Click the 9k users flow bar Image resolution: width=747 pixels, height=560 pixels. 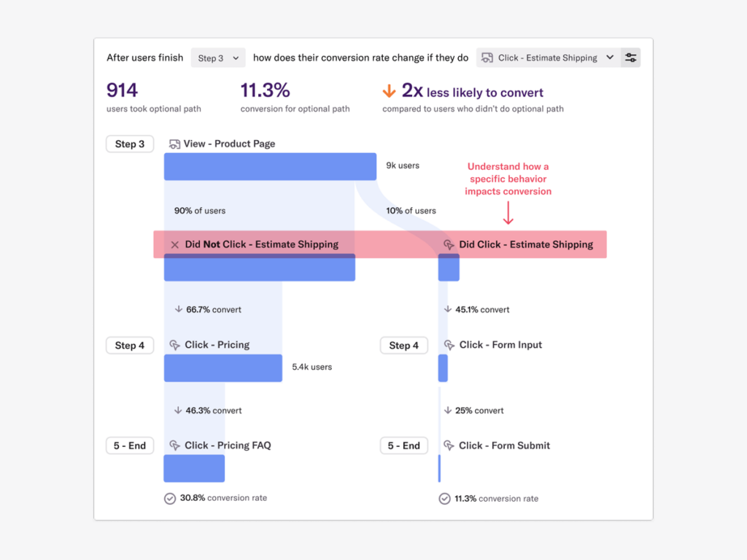[270, 166]
